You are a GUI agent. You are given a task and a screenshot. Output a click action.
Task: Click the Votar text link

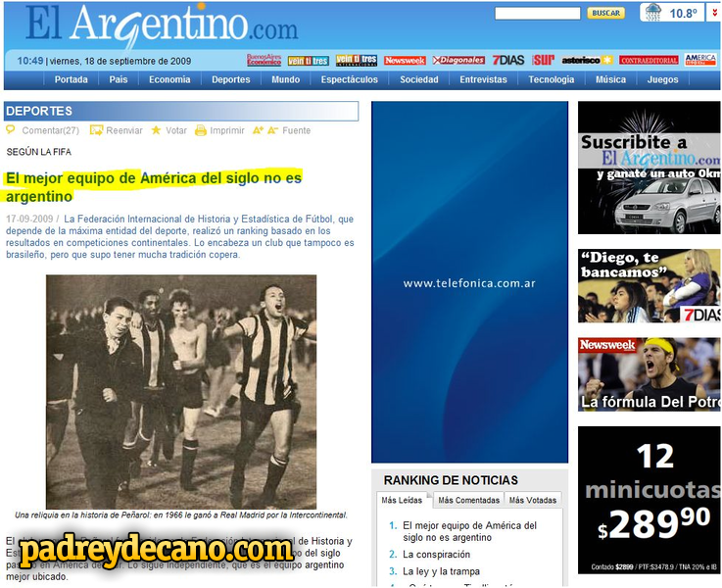[176, 130]
